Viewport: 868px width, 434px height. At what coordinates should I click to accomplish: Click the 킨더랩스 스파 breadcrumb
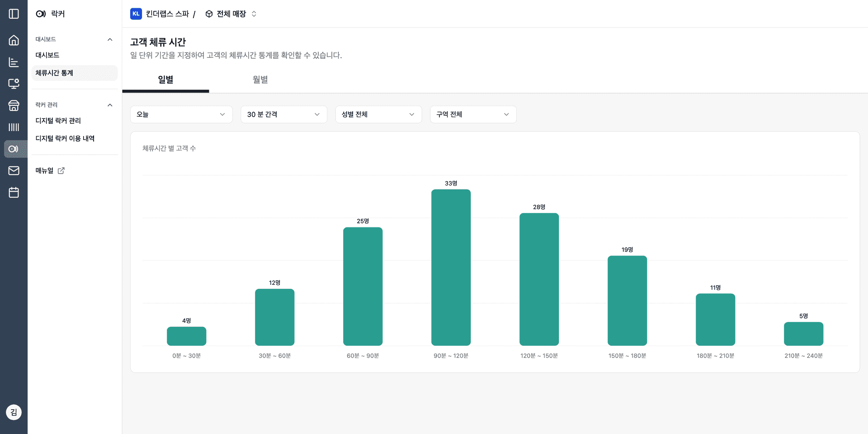[167, 14]
